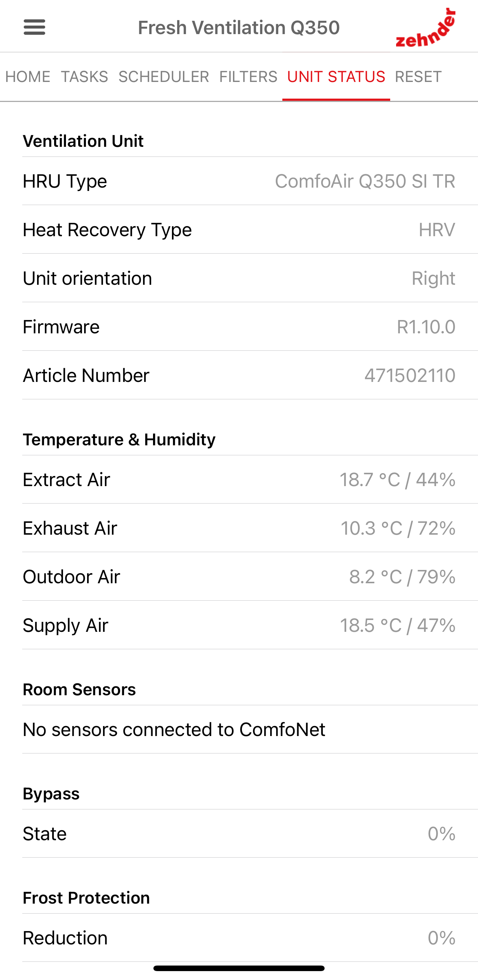The image size is (478, 980).
Task: Tap the Exhaust Air reading row
Action: pyautogui.click(x=239, y=528)
